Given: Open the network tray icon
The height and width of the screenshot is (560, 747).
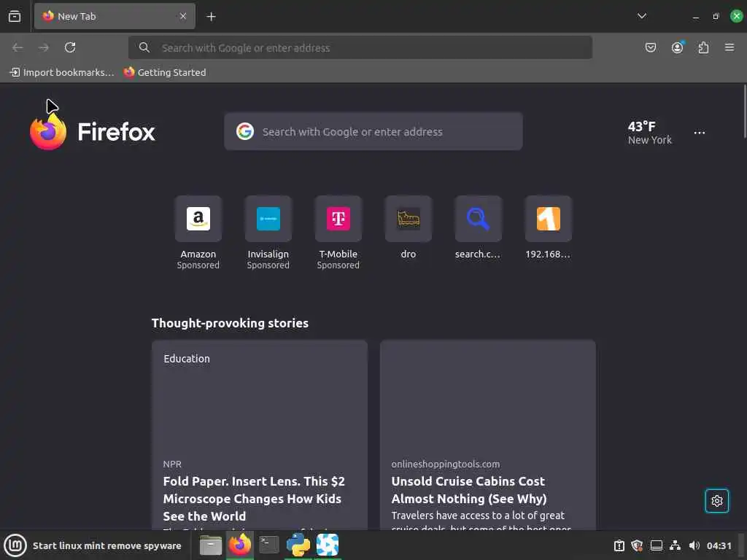Looking at the screenshot, I should [675, 545].
